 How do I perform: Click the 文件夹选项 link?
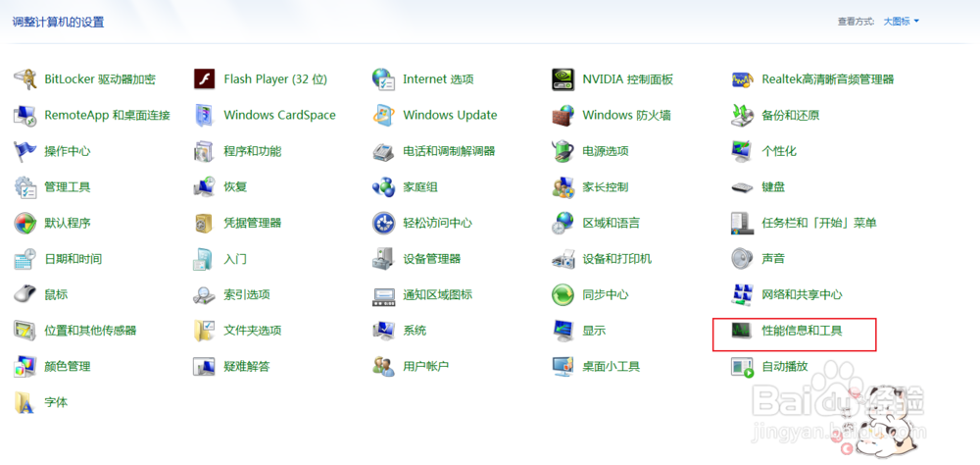click(253, 330)
